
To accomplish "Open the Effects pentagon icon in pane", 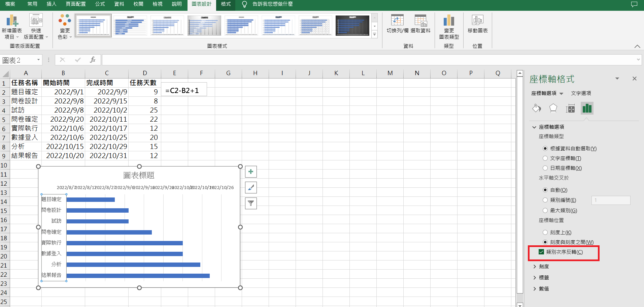I will (553, 108).
